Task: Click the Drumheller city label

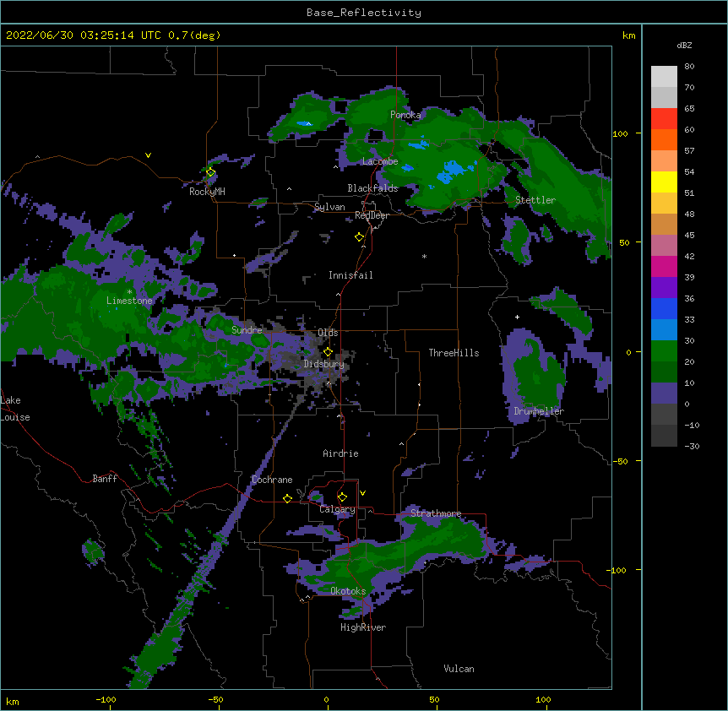Action: (x=539, y=411)
